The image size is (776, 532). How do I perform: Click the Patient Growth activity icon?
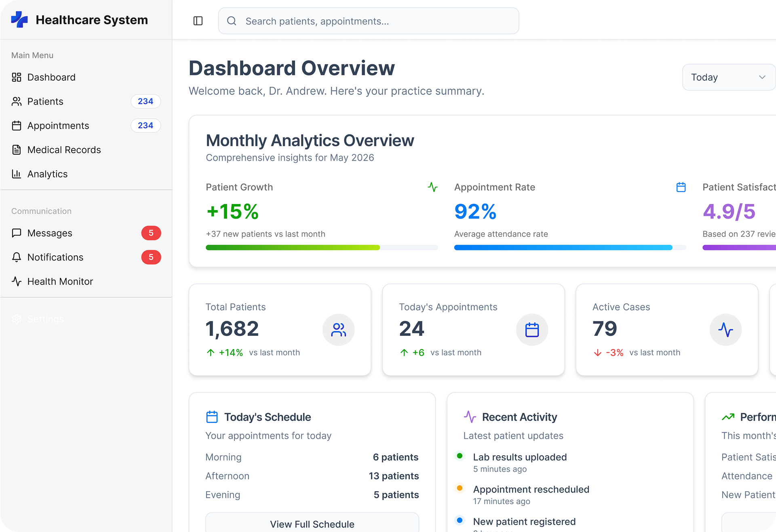(433, 187)
